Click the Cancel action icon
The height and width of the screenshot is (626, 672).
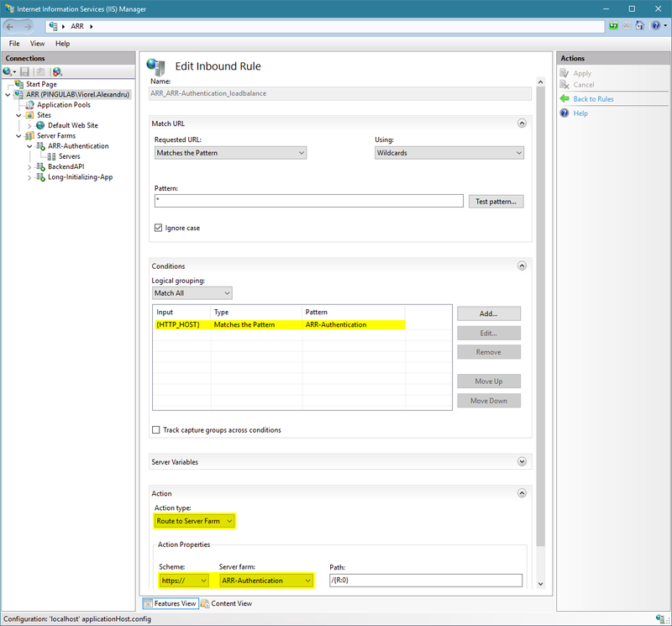point(564,85)
